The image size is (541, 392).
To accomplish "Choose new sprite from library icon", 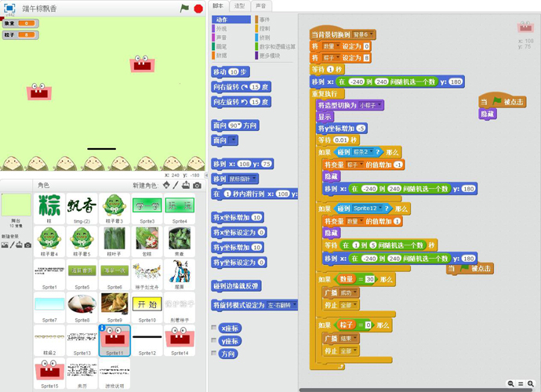I will [166, 186].
